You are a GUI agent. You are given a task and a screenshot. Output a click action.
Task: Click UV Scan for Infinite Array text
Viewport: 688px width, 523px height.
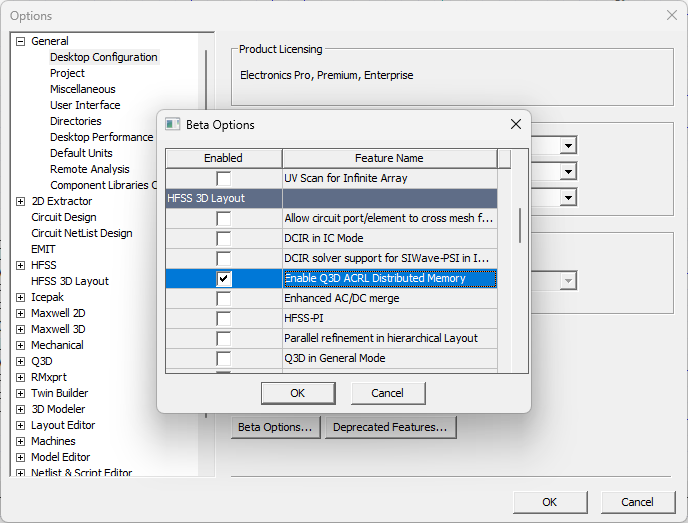point(346,178)
